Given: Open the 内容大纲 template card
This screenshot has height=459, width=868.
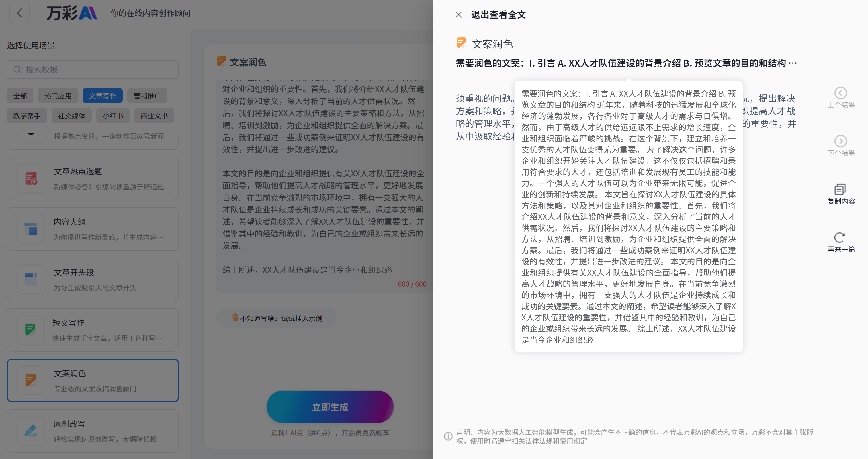Looking at the screenshot, I should (93, 229).
